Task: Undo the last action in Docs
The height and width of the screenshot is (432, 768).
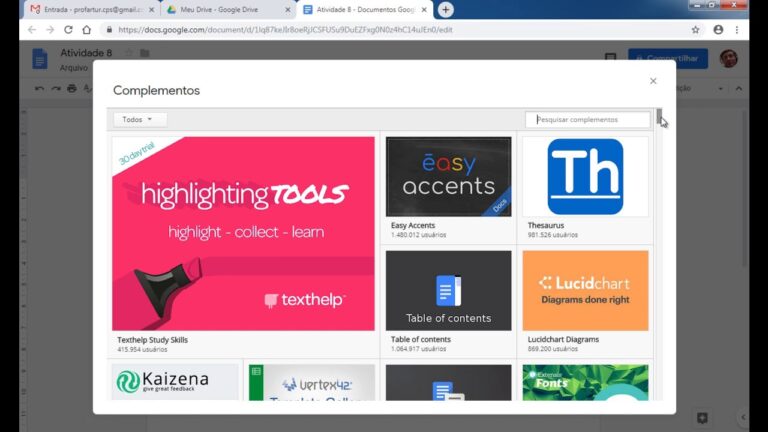Action: (x=39, y=89)
